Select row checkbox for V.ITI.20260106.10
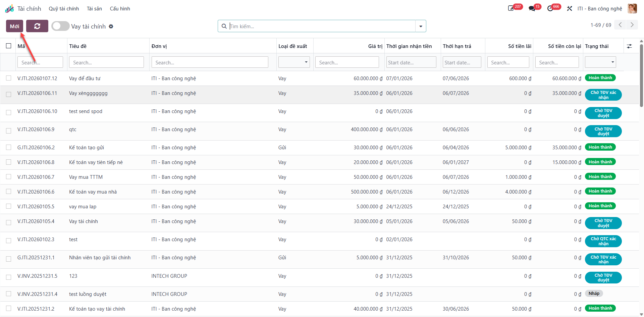644x317 pixels. point(9,113)
